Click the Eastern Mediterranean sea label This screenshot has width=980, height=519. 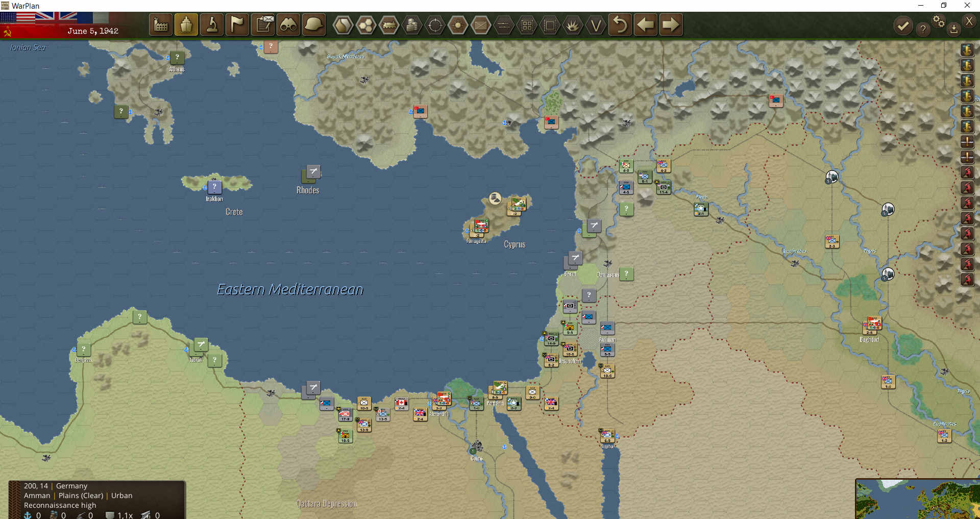point(290,289)
